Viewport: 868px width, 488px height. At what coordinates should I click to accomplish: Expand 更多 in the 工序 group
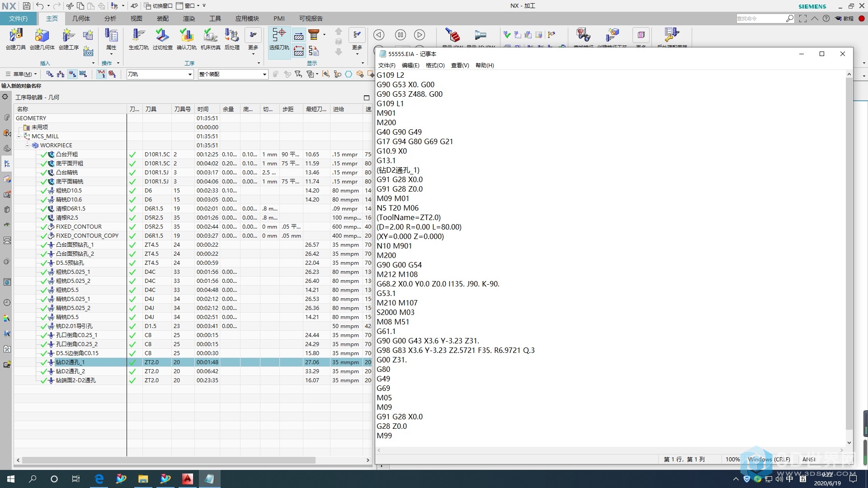click(x=253, y=42)
